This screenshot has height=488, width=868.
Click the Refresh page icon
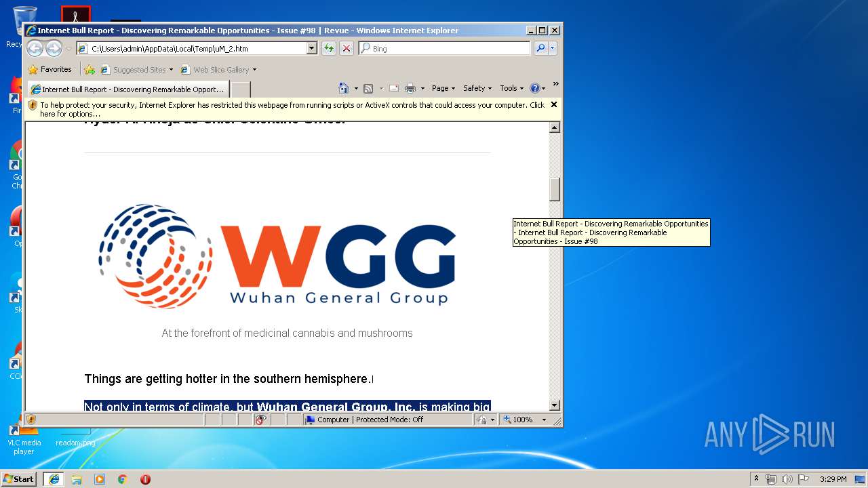pyautogui.click(x=329, y=48)
